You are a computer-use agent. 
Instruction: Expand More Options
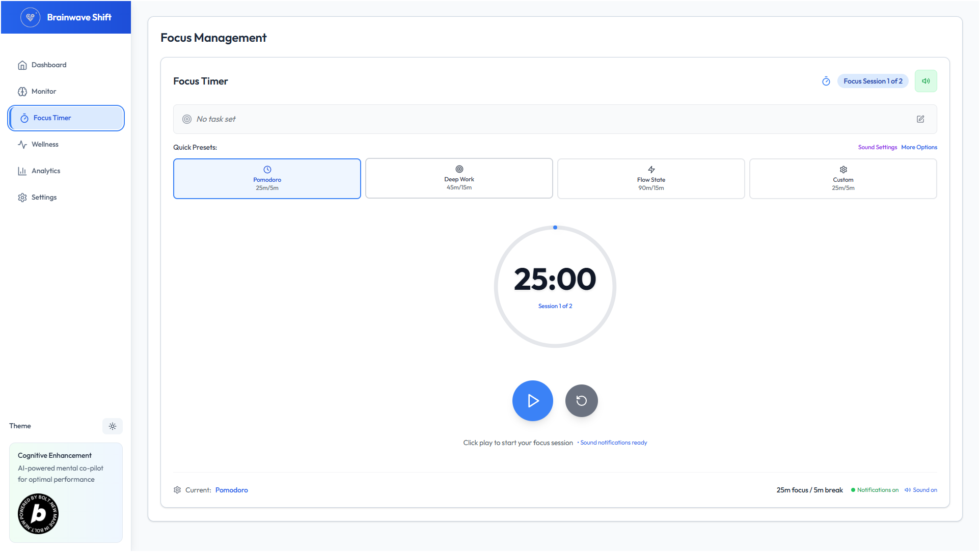pos(919,147)
